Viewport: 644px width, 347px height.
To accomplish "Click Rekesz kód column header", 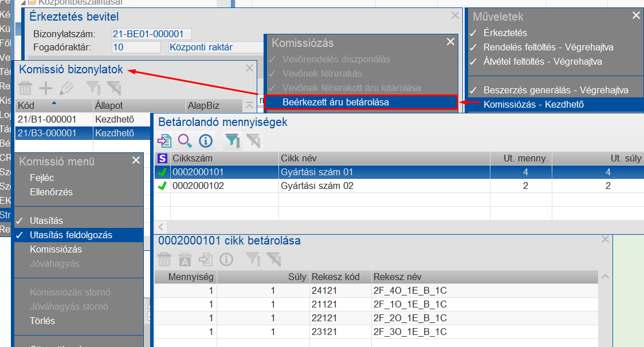I will (x=340, y=277).
